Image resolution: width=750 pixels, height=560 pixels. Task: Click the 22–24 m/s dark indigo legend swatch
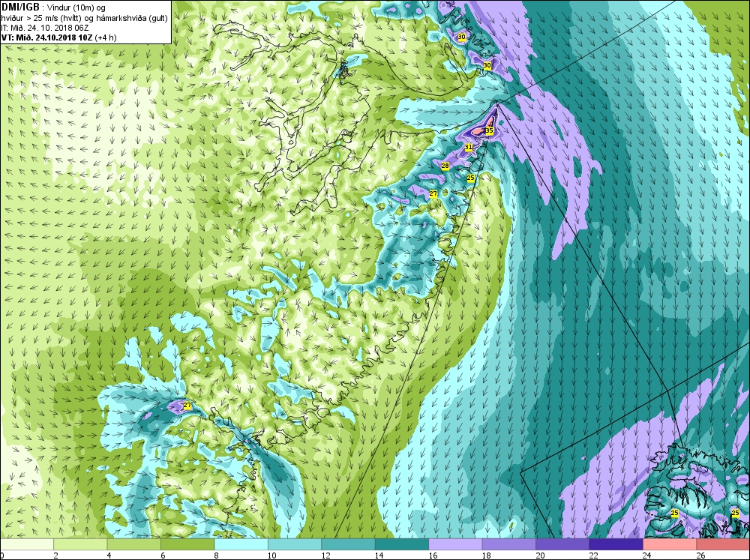(x=616, y=544)
